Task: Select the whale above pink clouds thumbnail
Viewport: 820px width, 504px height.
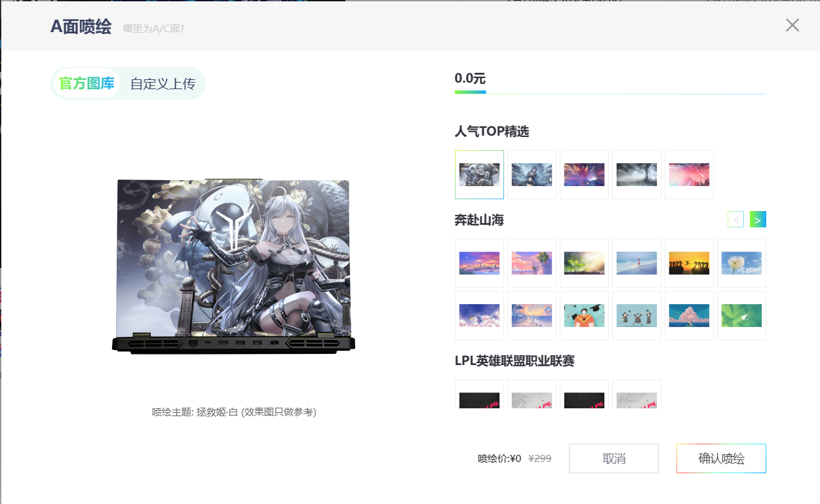Action: pos(479,315)
